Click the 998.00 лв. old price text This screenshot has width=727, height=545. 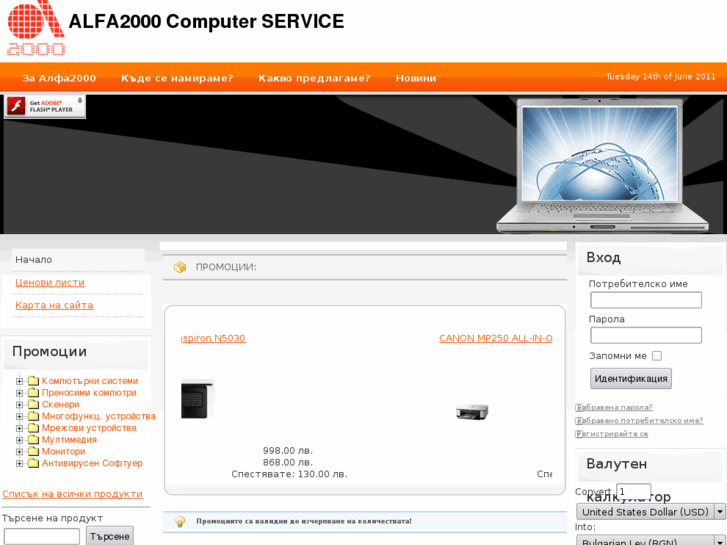(288, 450)
